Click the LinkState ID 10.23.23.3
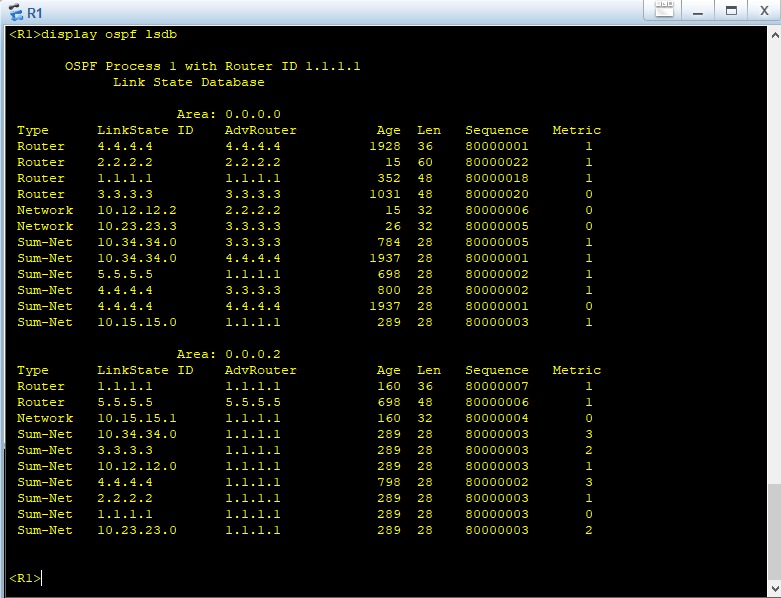This screenshot has height=598, width=781. tap(137, 226)
